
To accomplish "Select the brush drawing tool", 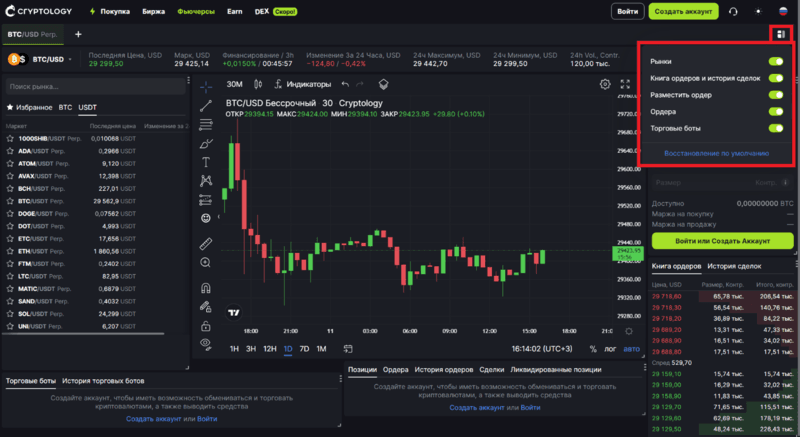I will tap(206, 143).
